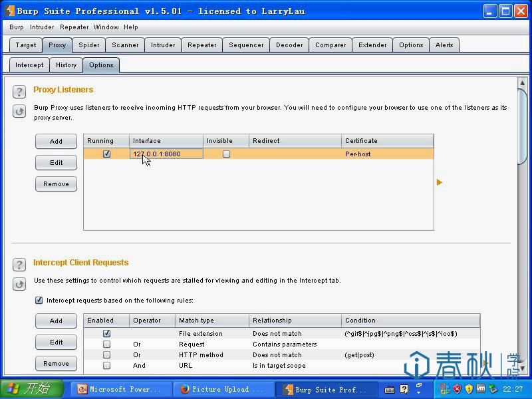The image size is (532, 399).
Task: Click the keyboard icon in the language bar
Action: pyautogui.click(x=390, y=390)
